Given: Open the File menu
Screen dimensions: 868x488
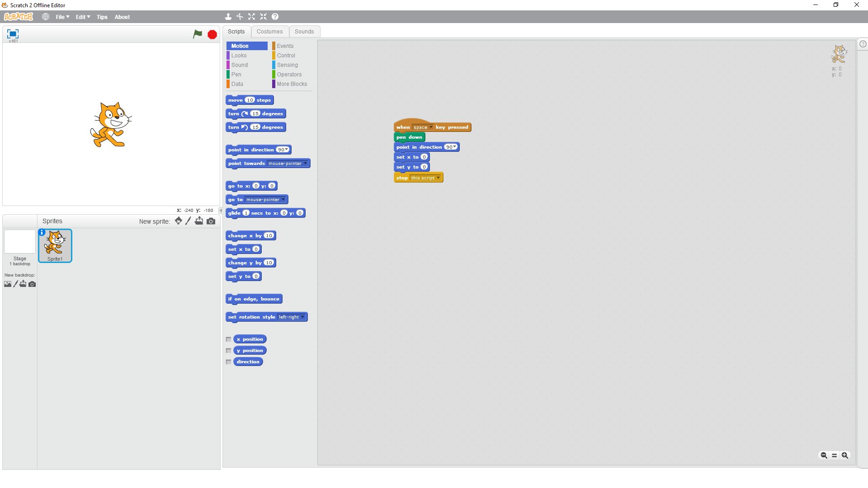Looking at the screenshot, I should [x=62, y=17].
